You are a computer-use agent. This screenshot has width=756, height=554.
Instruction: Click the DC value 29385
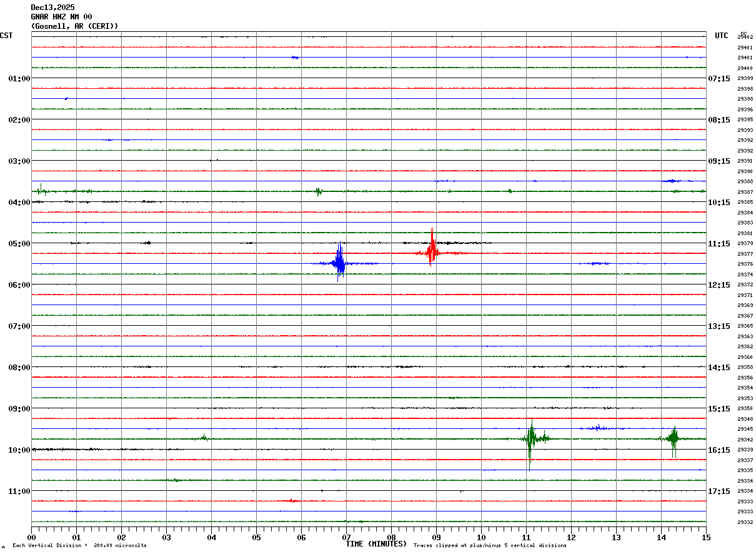tap(745, 202)
